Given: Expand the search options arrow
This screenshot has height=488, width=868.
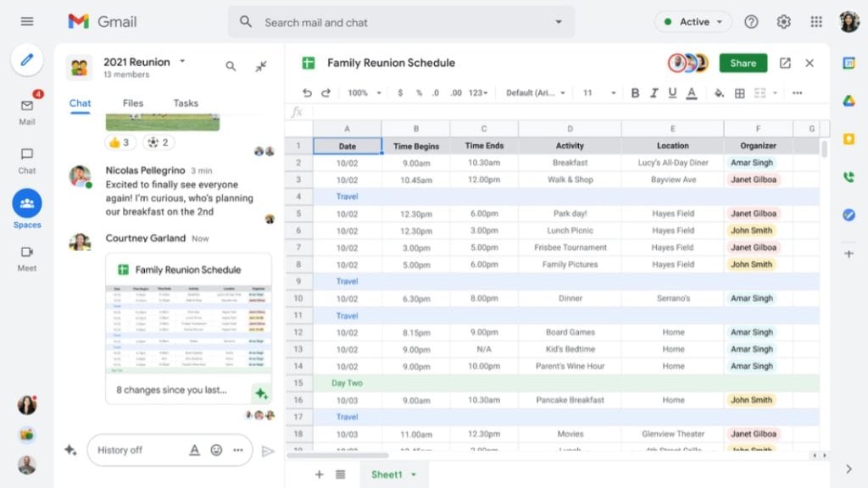Looking at the screenshot, I should pyautogui.click(x=559, y=22).
